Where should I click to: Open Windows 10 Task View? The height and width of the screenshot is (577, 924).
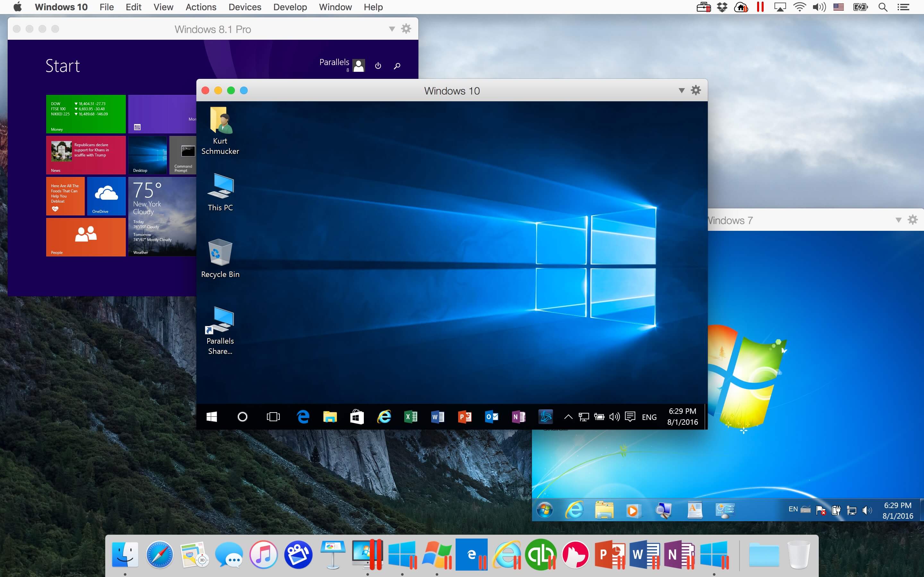273,417
